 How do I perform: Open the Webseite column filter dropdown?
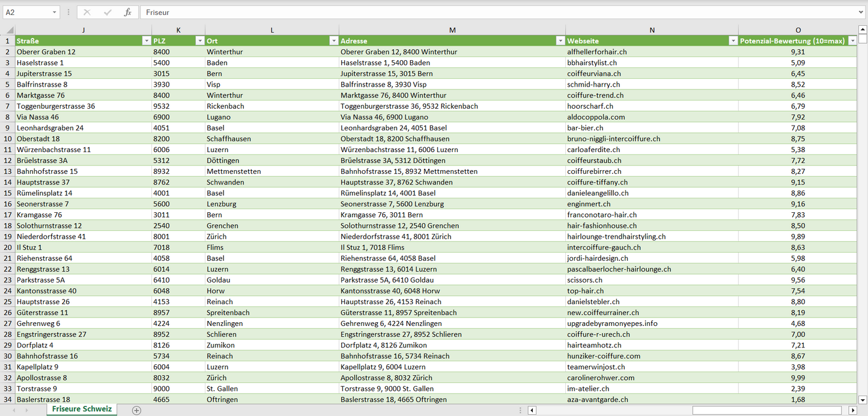coord(733,41)
